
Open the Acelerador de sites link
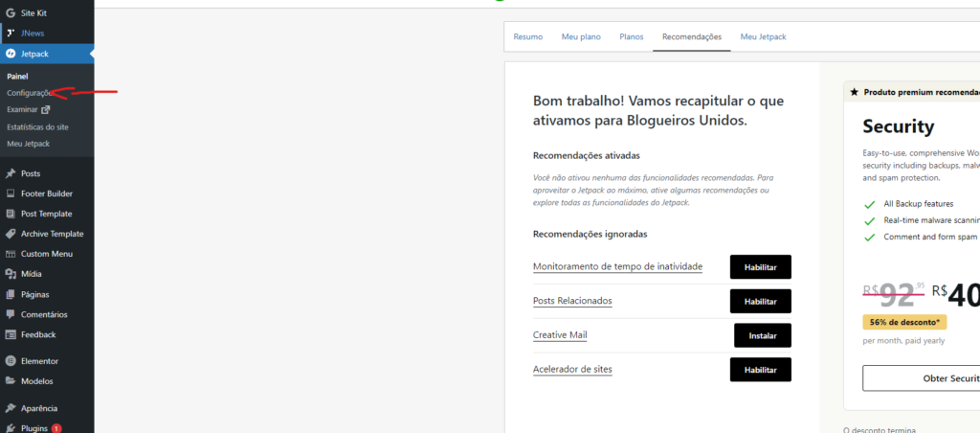[572, 369]
